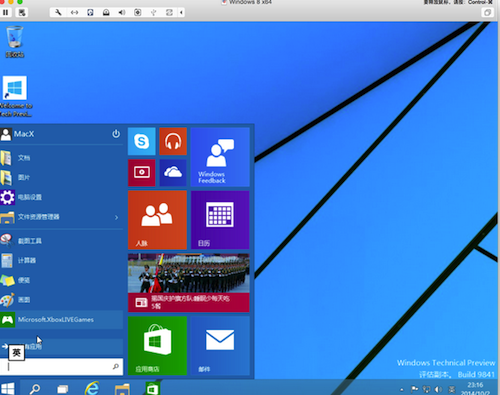Open the Skype tile
500x395 pixels.
tap(142, 141)
